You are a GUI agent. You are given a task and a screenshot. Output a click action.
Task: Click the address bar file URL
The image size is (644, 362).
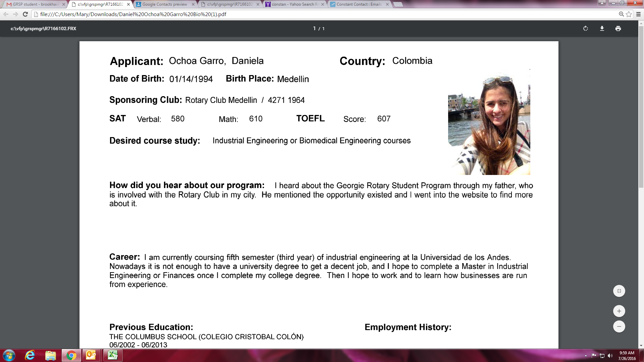[x=133, y=14]
